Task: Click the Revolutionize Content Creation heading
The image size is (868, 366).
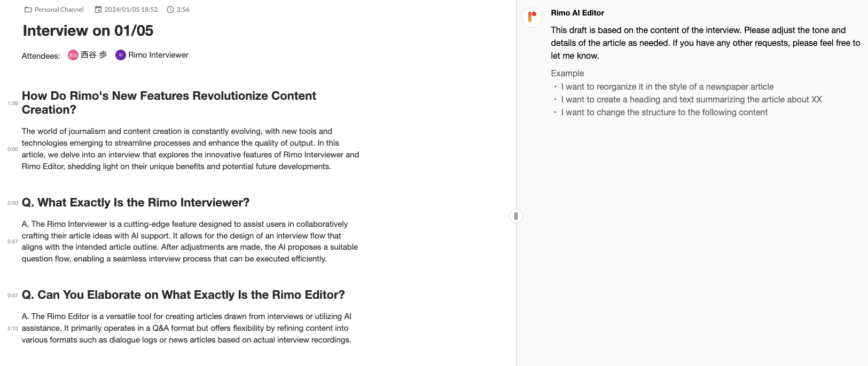Action: [x=169, y=102]
